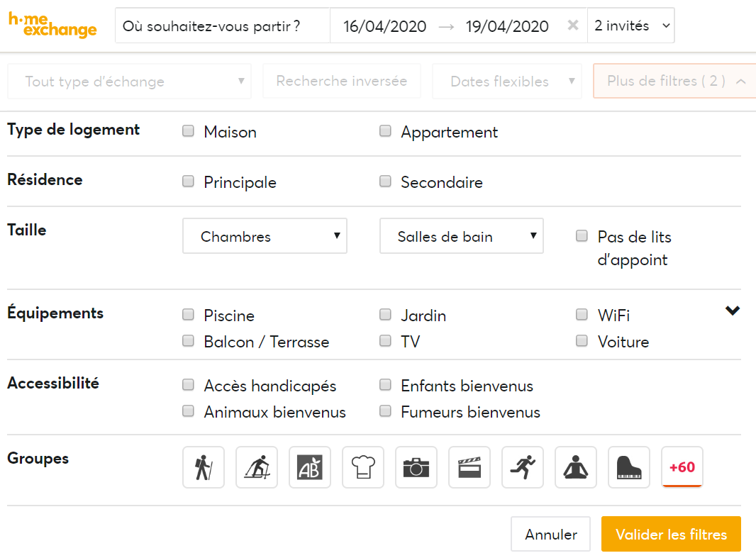Open the Tout type d'échange dropdown
This screenshot has height=558, width=756.
(129, 81)
